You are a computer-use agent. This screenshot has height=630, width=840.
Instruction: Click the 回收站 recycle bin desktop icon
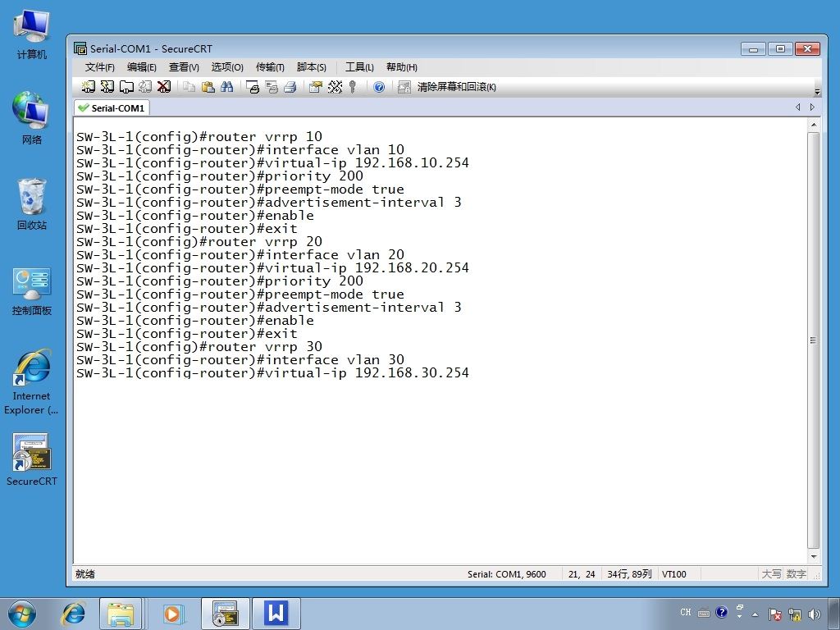tap(32, 204)
